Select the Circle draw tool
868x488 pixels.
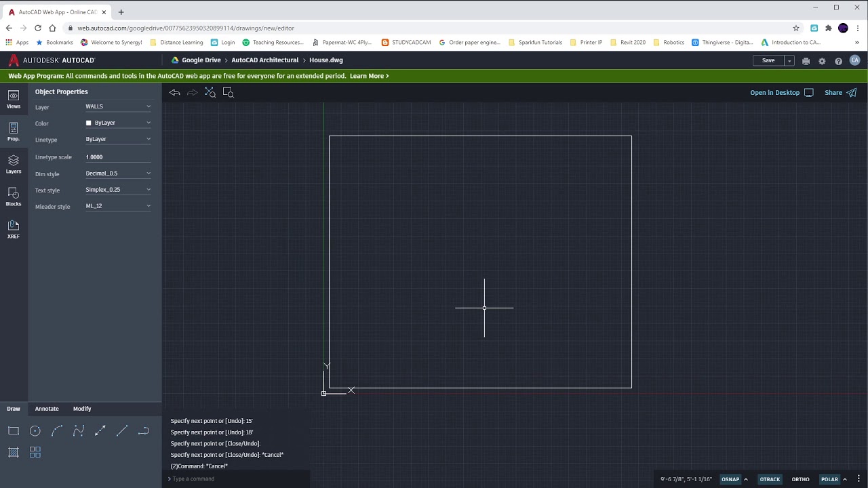coord(35,431)
